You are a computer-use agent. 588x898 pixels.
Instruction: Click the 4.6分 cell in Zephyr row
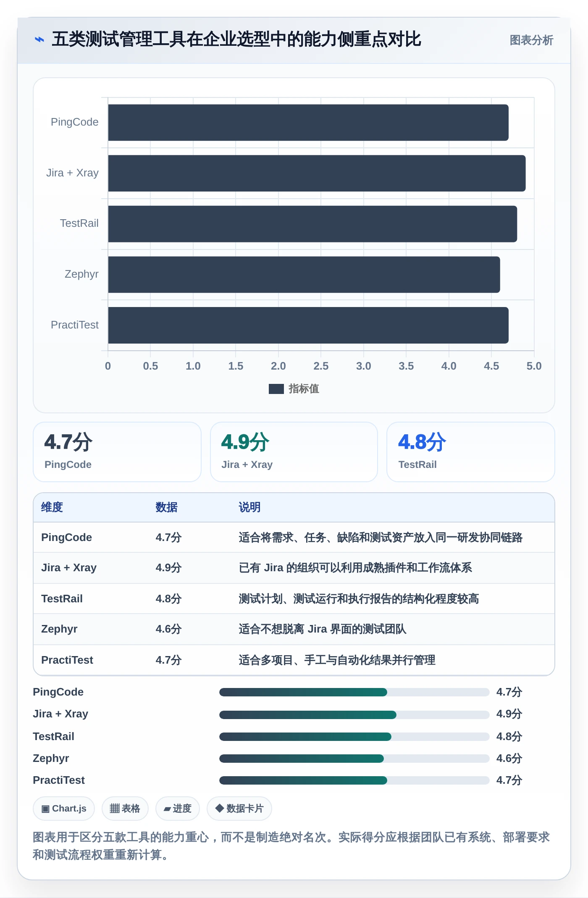tap(168, 629)
